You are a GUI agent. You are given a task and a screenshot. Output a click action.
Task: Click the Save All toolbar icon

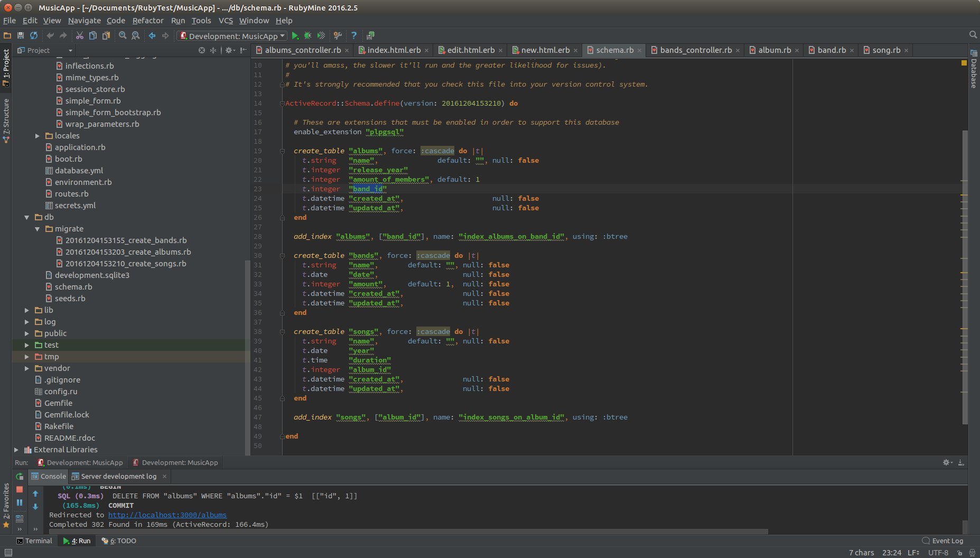[21, 35]
